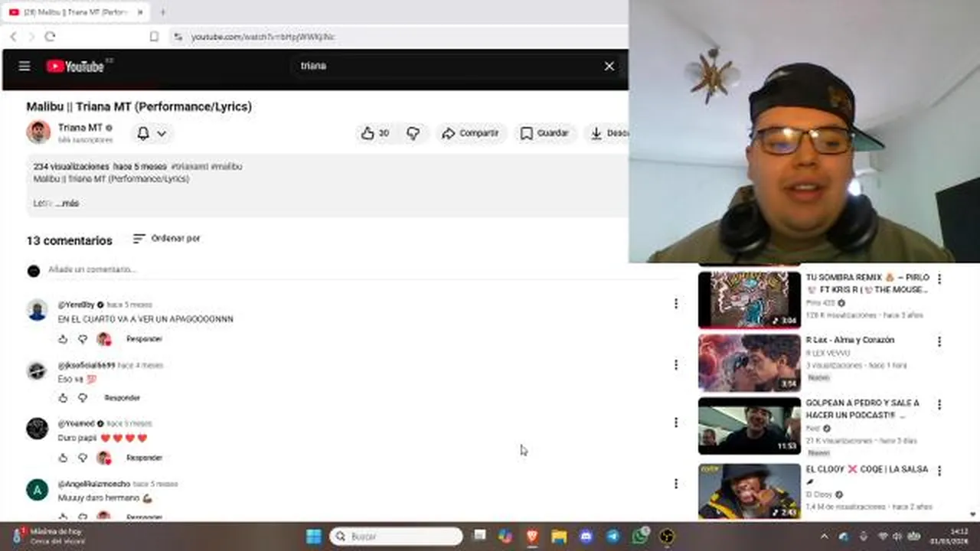Dislike the 'Eso va' comment
Screen dimensions: 980x551
coord(83,398)
